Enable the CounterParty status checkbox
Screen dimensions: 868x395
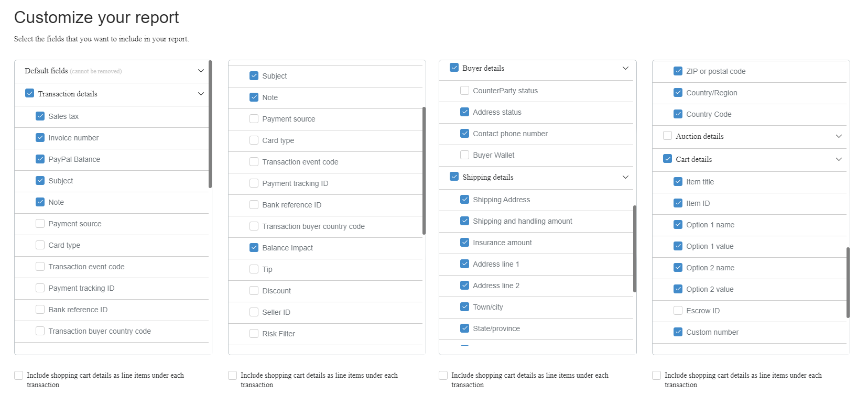click(465, 91)
